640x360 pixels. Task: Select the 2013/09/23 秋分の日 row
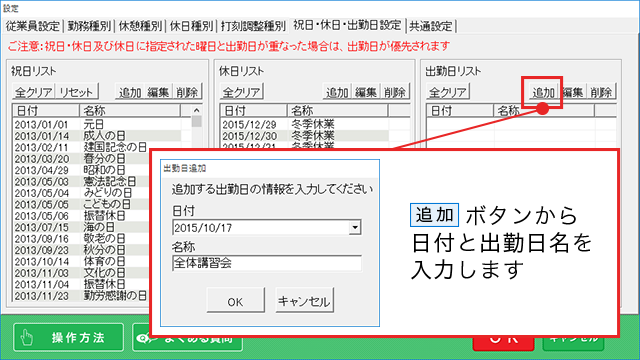pos(82,250)
